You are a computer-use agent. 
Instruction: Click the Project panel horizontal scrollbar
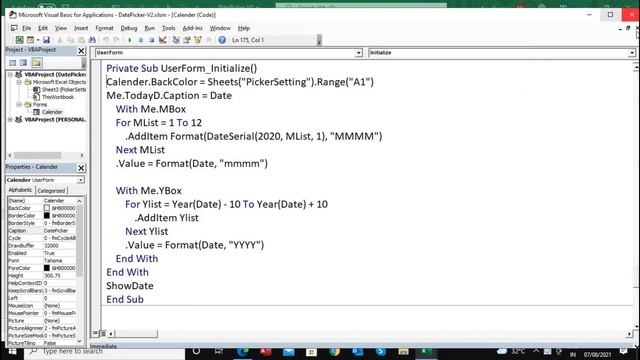pyautogui.click(x=46, y=156)
